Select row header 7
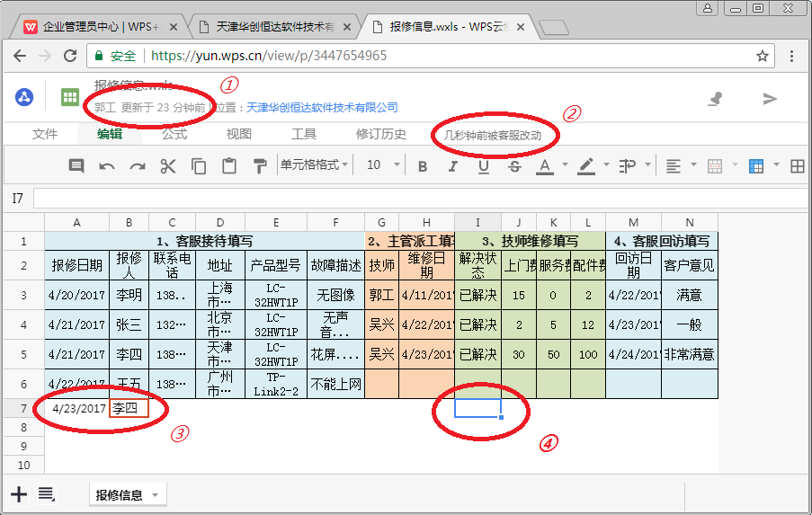 (23, 408)
